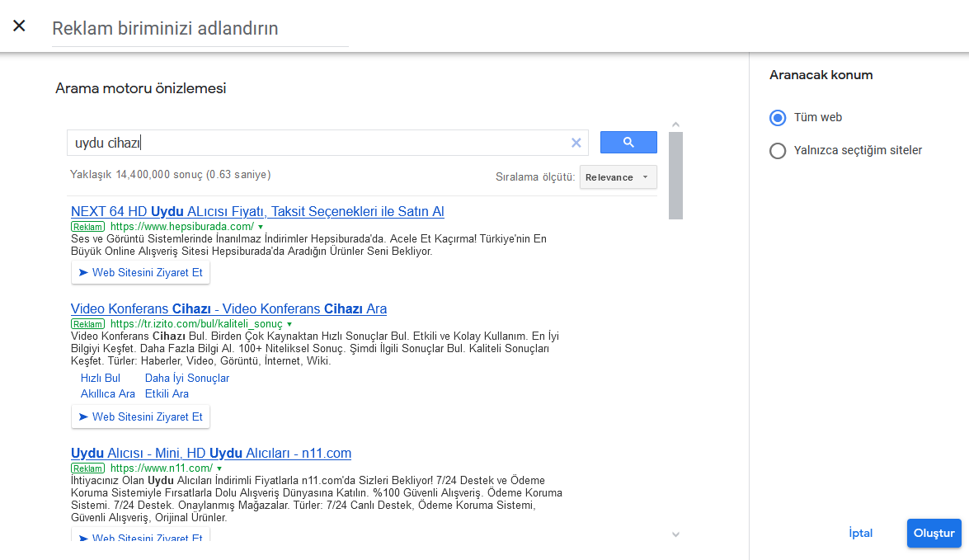
Task: Click the Reklam badge next to tr.izito.com URL
Action: click(87, 324)
